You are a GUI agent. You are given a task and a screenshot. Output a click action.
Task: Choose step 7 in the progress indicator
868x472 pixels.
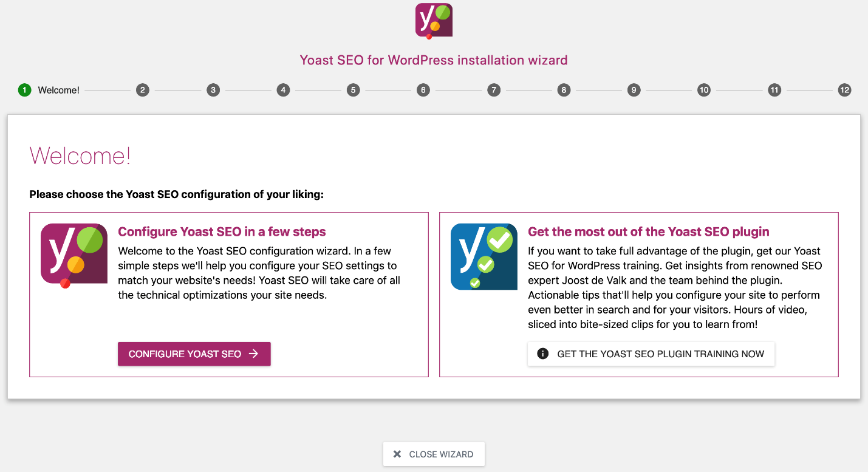[x=494, y=90]
